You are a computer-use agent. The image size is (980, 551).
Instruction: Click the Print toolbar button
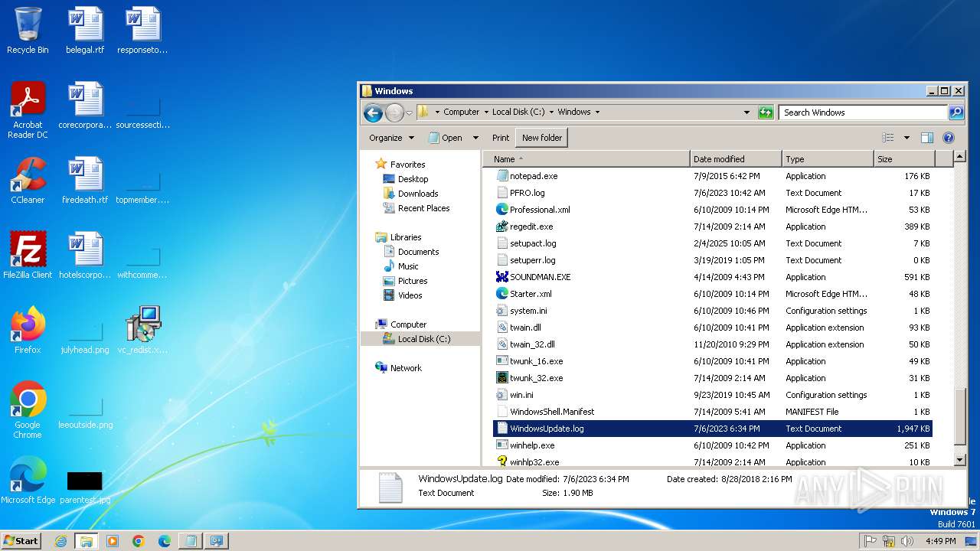[501, 138]
